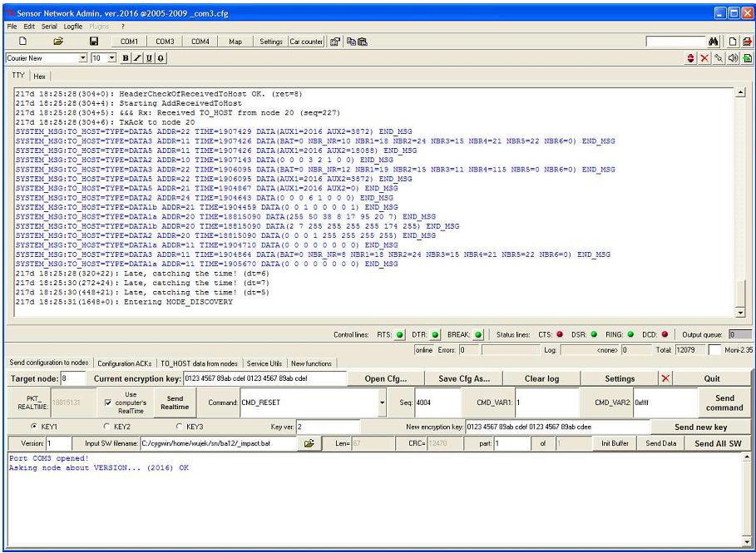Click red X button beside Settings
The image size is (756, 553).
pos(666,378)
